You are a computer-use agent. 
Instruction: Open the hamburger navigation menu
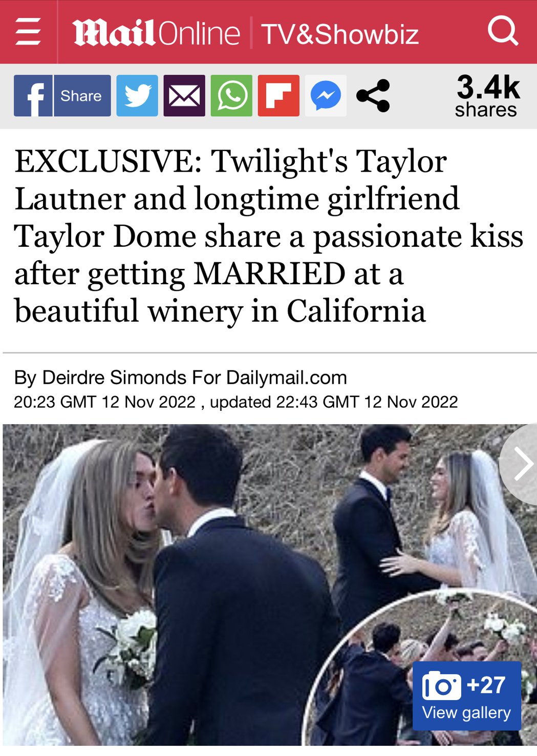click(x=28, y=32)
